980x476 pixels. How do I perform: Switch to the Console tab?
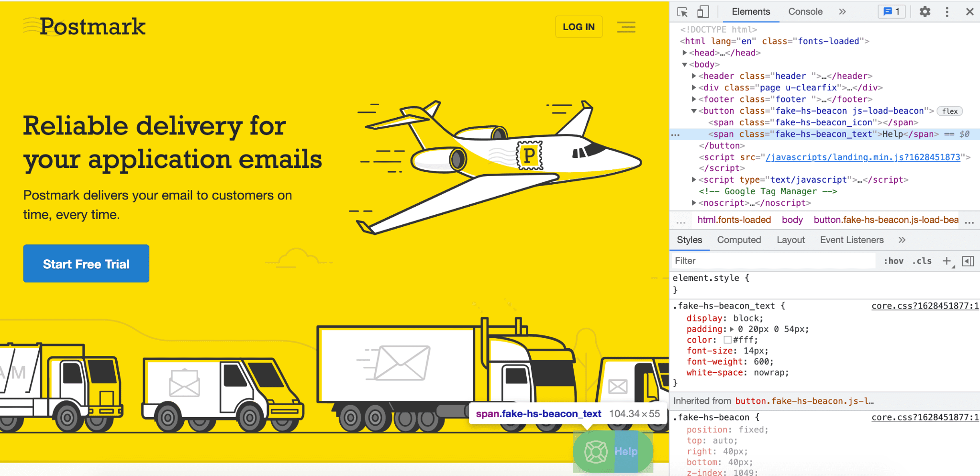[805, 11]
